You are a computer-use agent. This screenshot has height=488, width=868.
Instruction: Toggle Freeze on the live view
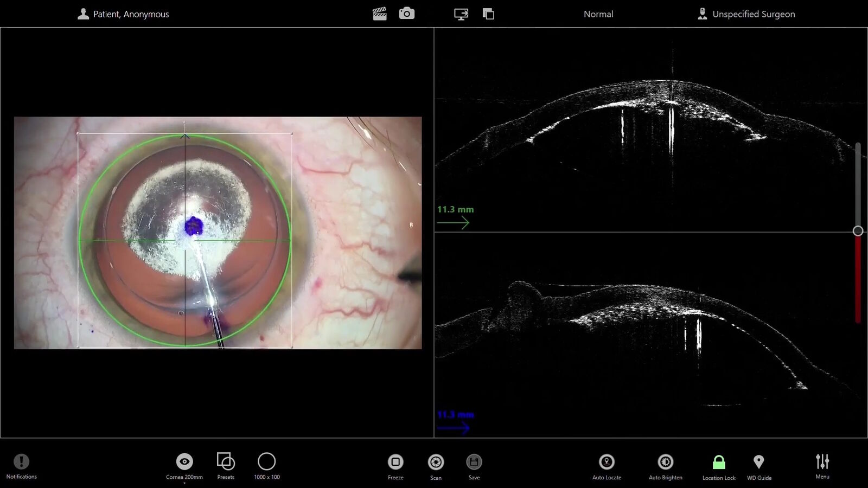click(395, 464)
